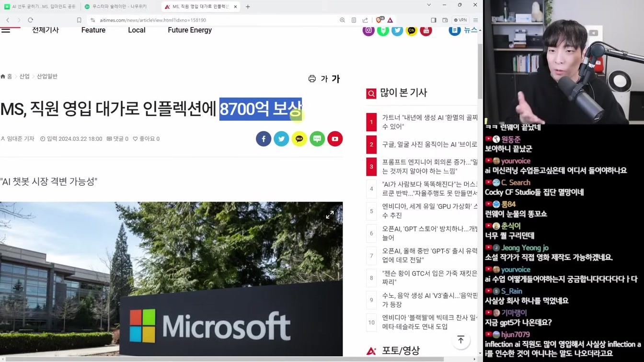The width and height of the screenshot is (644, 362).
Task: Open the yellow Kakao channel icon in header
Action: (412, 30)
